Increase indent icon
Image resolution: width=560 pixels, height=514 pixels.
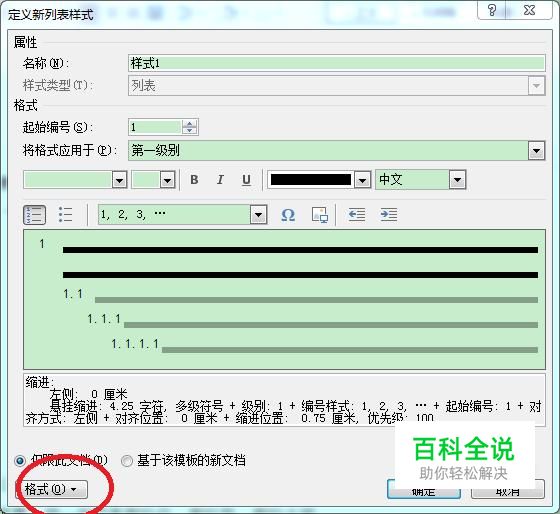point(389,215)
